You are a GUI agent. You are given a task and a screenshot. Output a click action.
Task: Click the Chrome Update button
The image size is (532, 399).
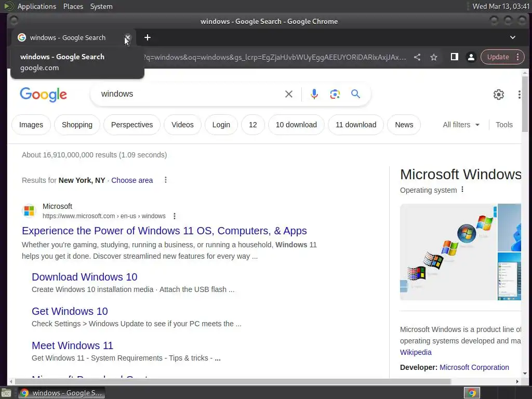point(498,57)
